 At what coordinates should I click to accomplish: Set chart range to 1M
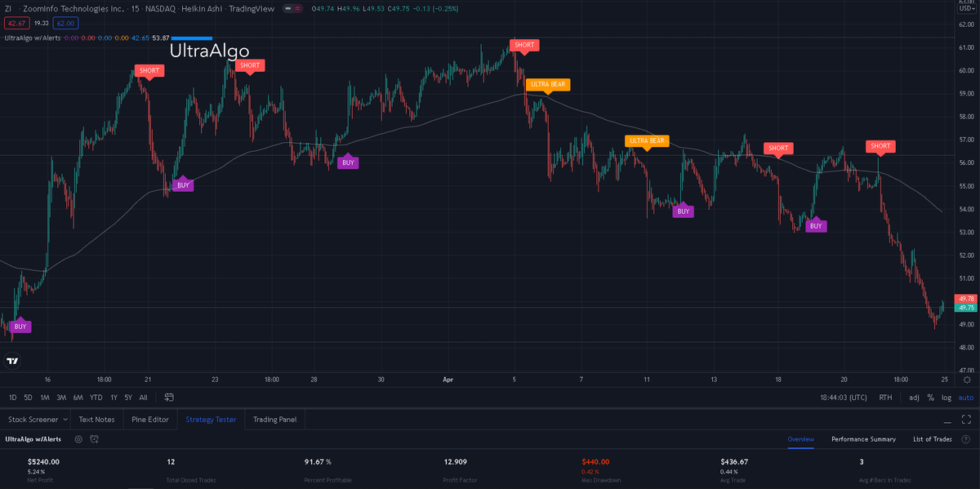tap(44, 398)
